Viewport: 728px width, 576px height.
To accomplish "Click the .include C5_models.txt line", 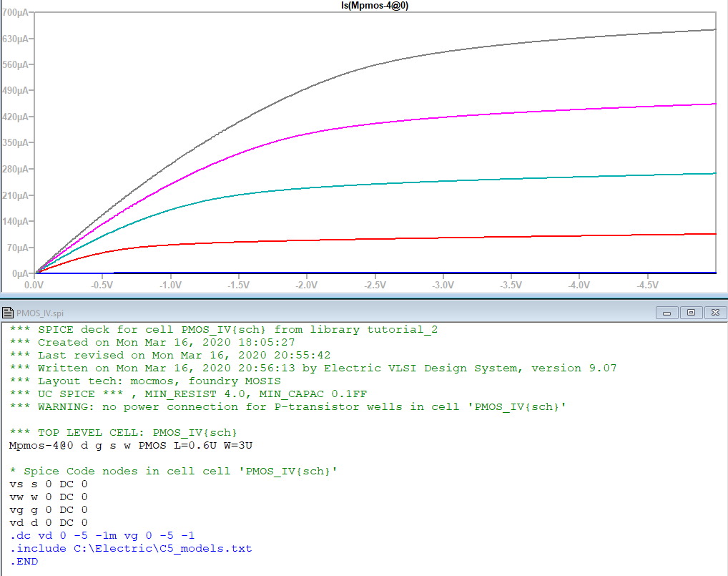I will 131,549.
